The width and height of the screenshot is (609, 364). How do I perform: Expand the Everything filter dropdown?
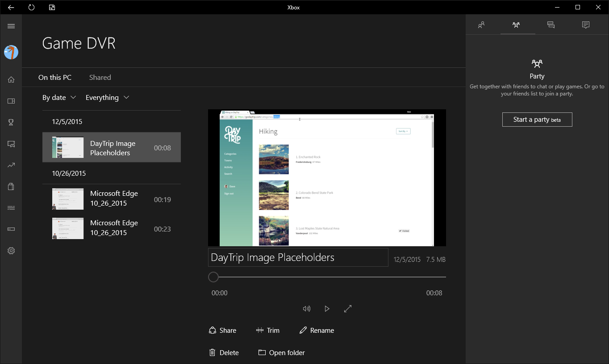click(108, 98)
